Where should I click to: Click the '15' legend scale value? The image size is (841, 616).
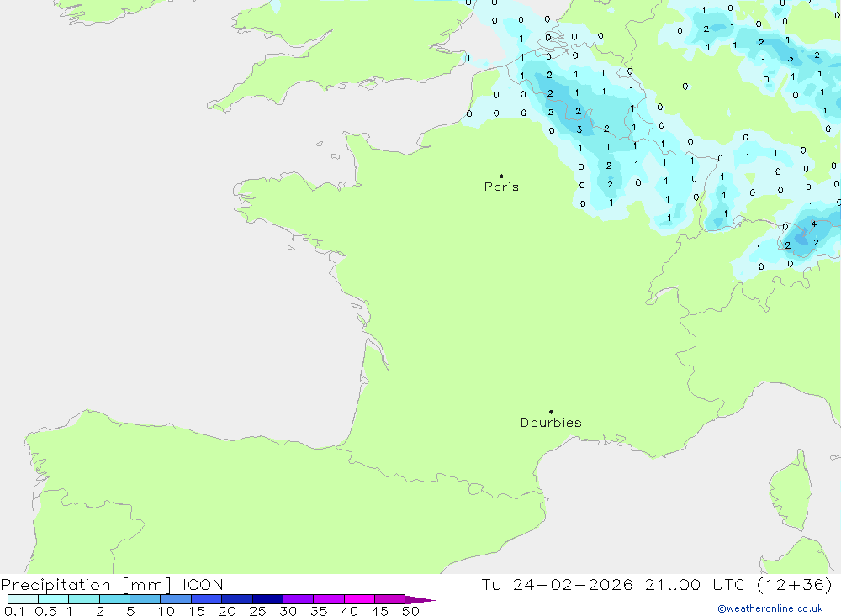point(197,611)
